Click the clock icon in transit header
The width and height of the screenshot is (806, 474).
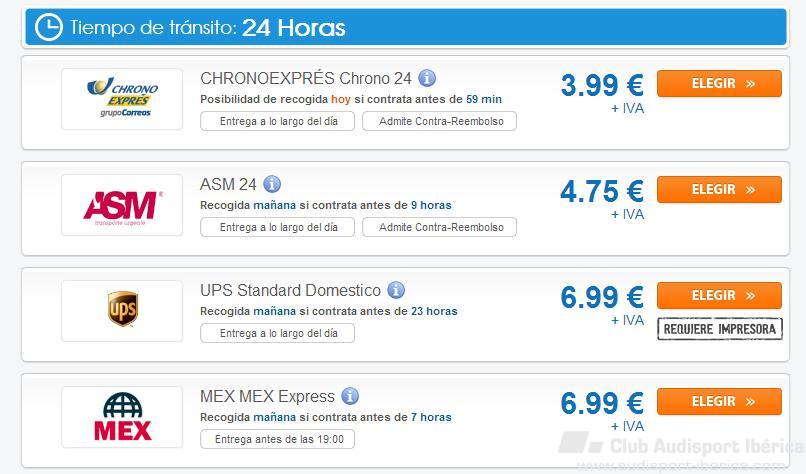coord(49,27)
